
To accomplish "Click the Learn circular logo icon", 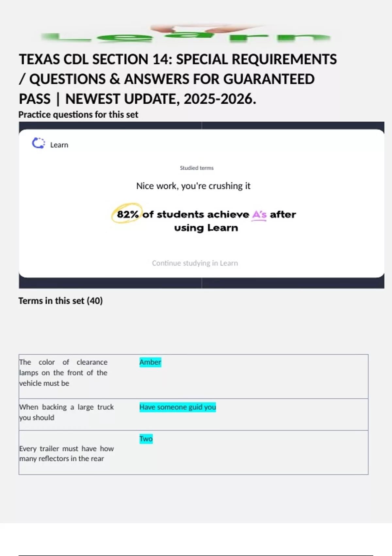I will [38, 143].
